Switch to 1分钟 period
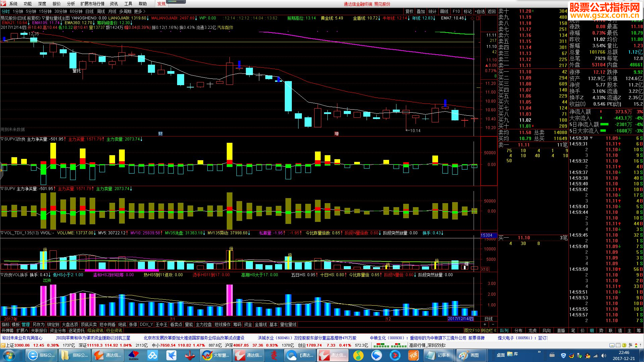Screen dimensions: 644x362 click(x=18, y=11)
